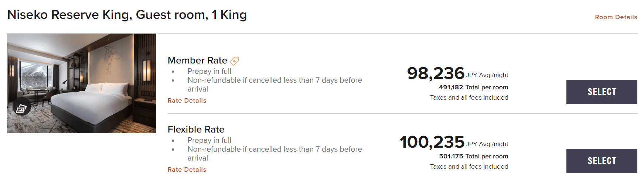Click taxes and fees note under Member Rate
644x182 pixels.
coord(469,97)
